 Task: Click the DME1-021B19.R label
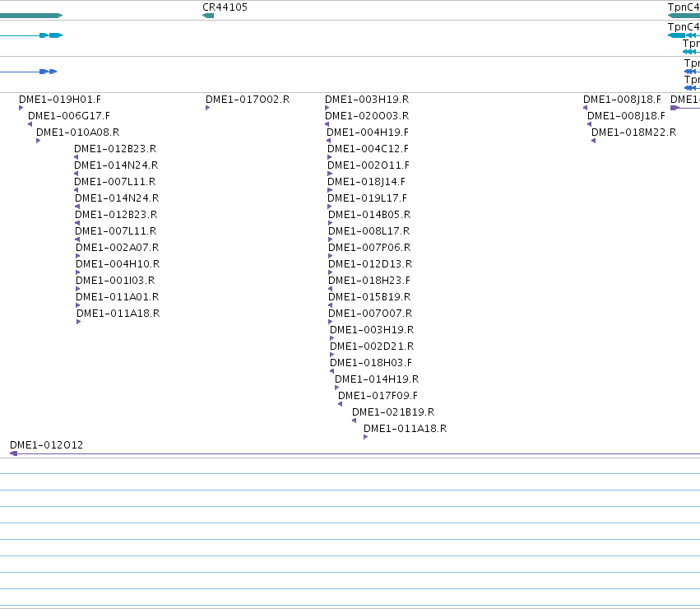(393, 412)
